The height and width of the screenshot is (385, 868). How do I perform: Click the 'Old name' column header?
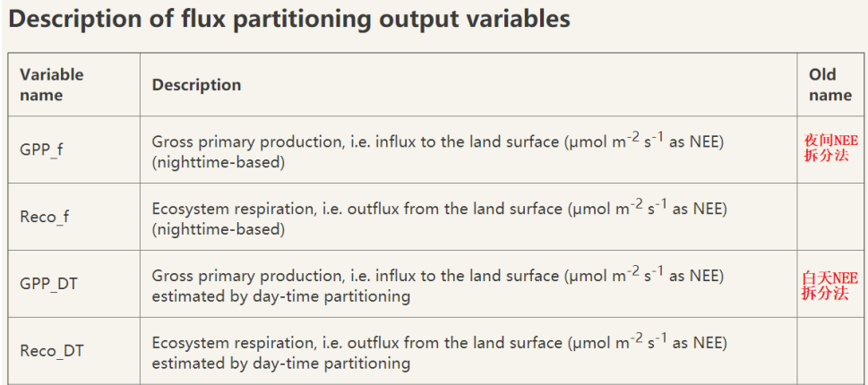pos(829,84)
